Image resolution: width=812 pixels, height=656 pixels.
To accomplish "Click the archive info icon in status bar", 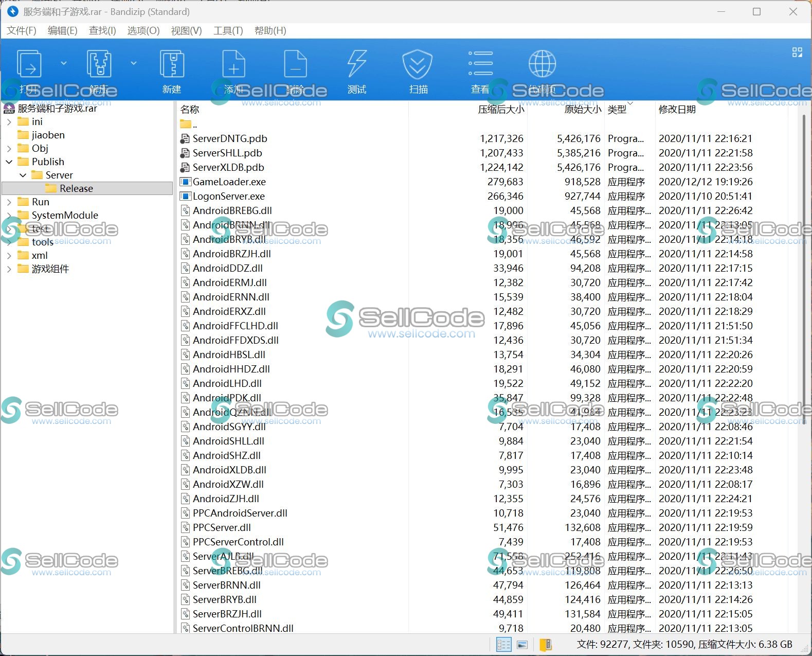I will 546,645.
